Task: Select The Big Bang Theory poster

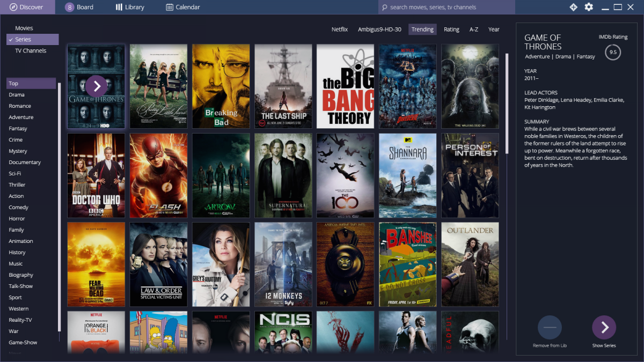Action: pos(345,86)
